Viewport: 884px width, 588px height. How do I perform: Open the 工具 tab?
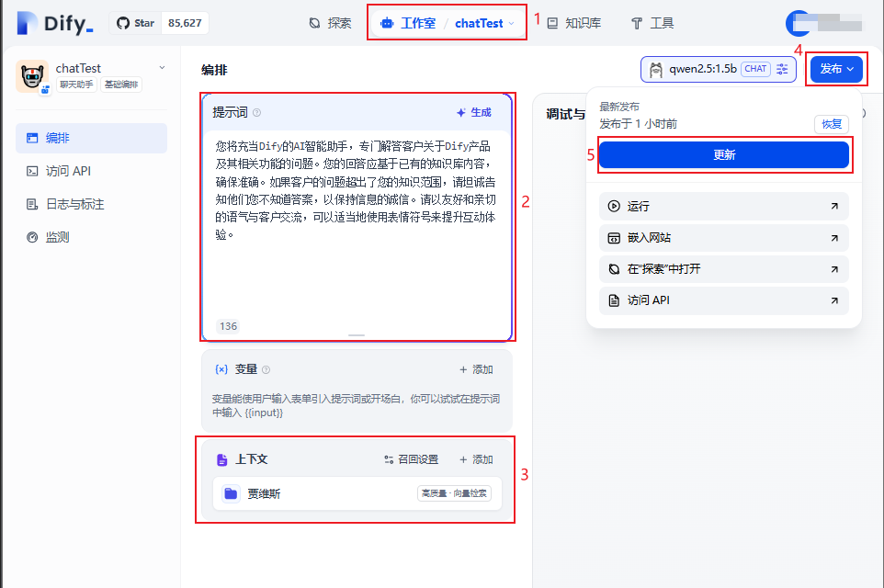652,23
